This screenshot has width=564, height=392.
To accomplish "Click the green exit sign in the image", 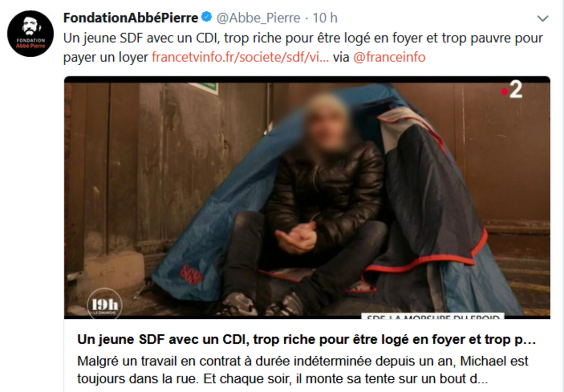I will click(x=204, y=87).
